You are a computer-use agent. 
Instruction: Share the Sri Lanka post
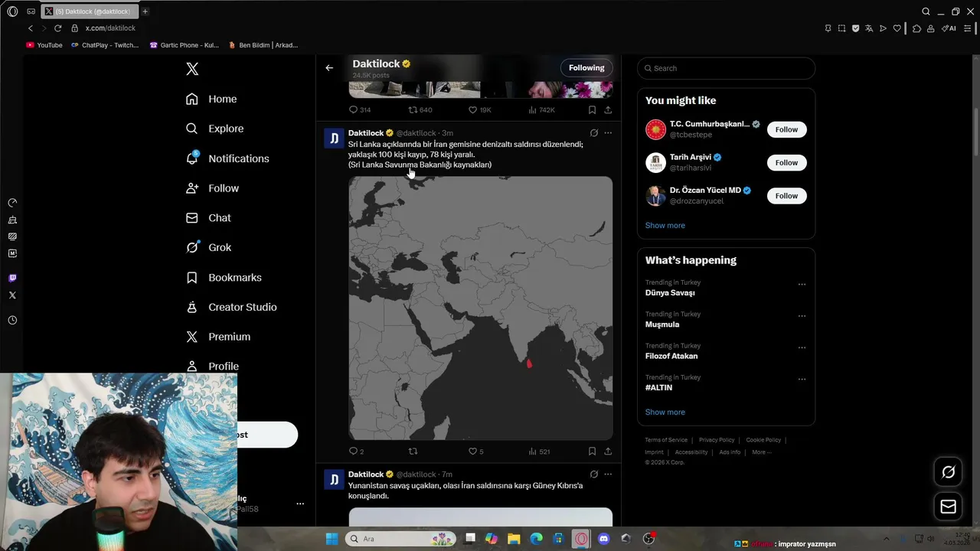click(x=608, y=452)
